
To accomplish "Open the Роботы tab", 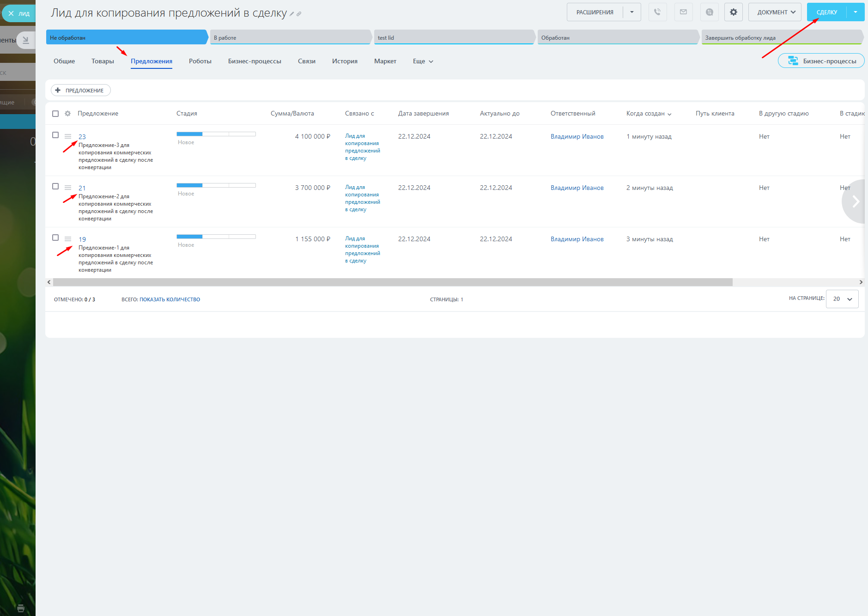I will click(x=200, y=61).
